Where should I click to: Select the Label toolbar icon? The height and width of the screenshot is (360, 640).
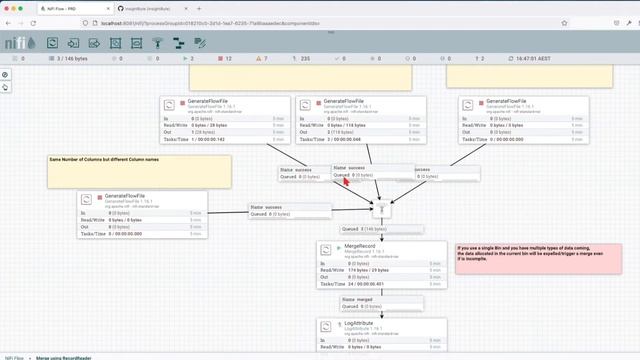pos(200,43)
